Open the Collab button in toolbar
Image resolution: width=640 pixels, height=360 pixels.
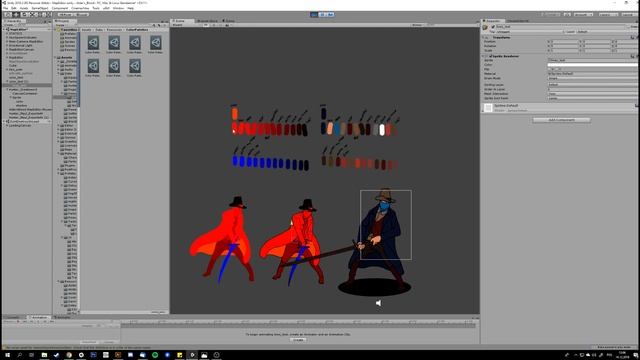[551, 14]
